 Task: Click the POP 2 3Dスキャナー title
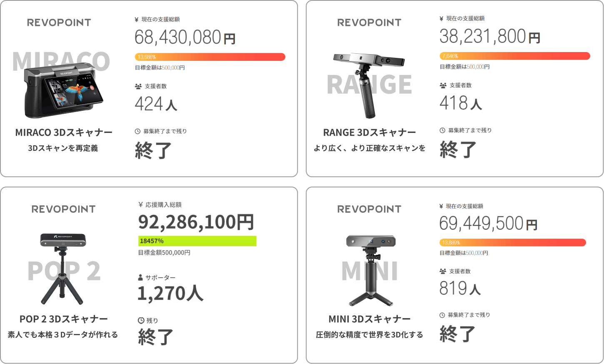coord(64,319)
